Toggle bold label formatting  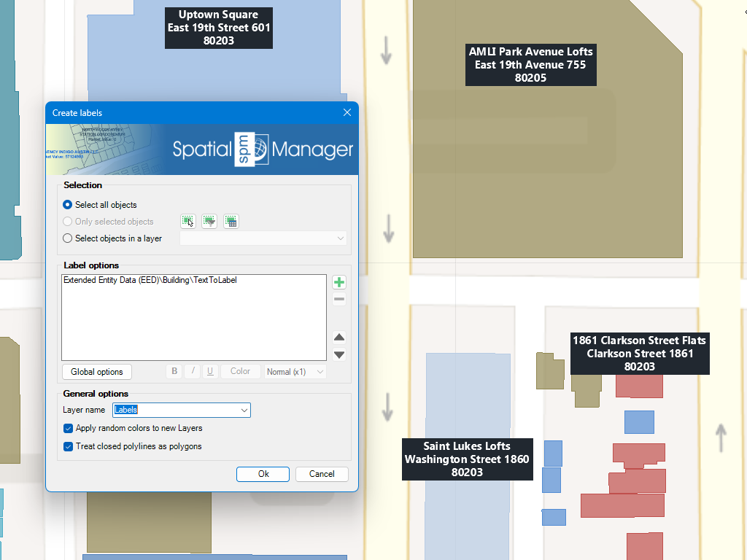(174, 371)
